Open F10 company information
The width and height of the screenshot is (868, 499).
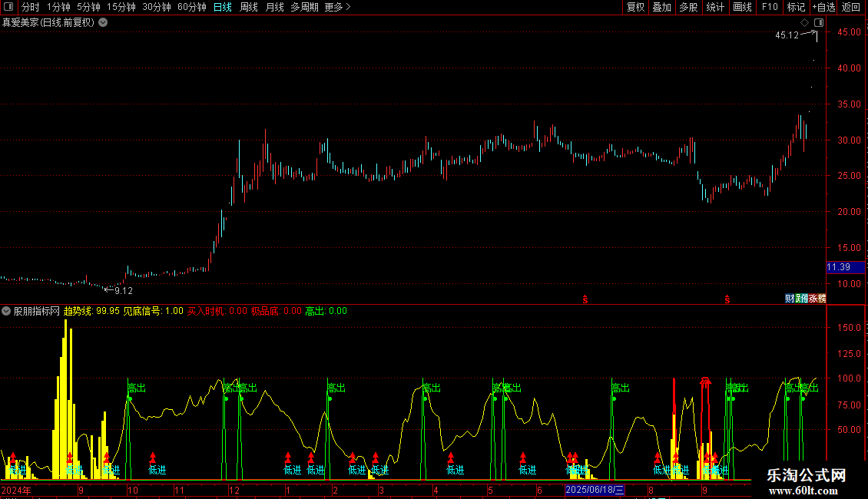tap(770, 7)
